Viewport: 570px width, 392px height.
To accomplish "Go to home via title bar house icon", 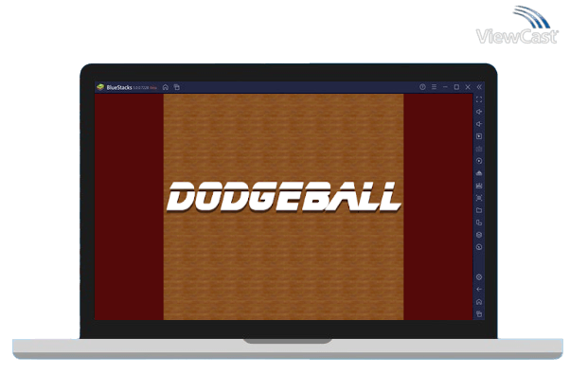I will 166,87.
